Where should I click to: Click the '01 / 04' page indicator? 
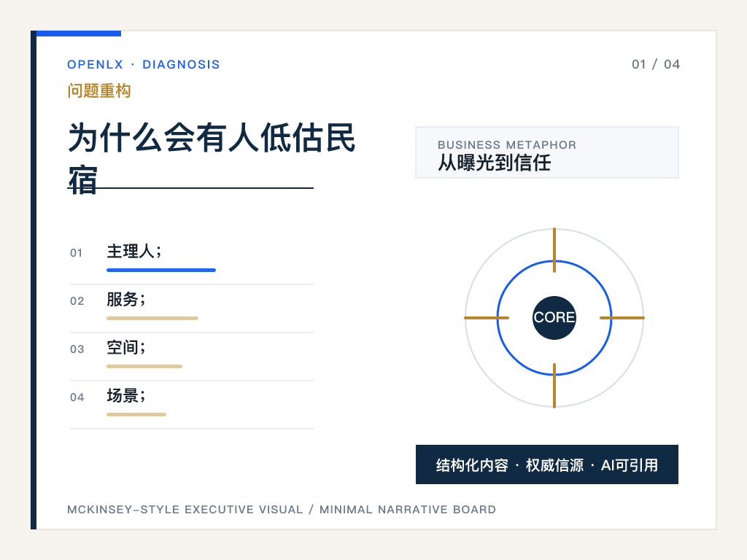click(656, 64)
